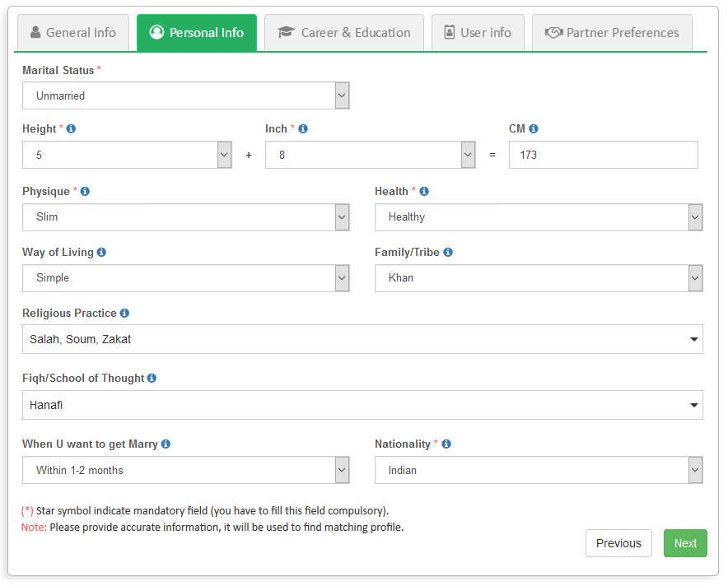Open the Nationality dropdown showing Indian
Image resolution: width=728 pixels, height=586 pixels.
click(x=538, y=471)
